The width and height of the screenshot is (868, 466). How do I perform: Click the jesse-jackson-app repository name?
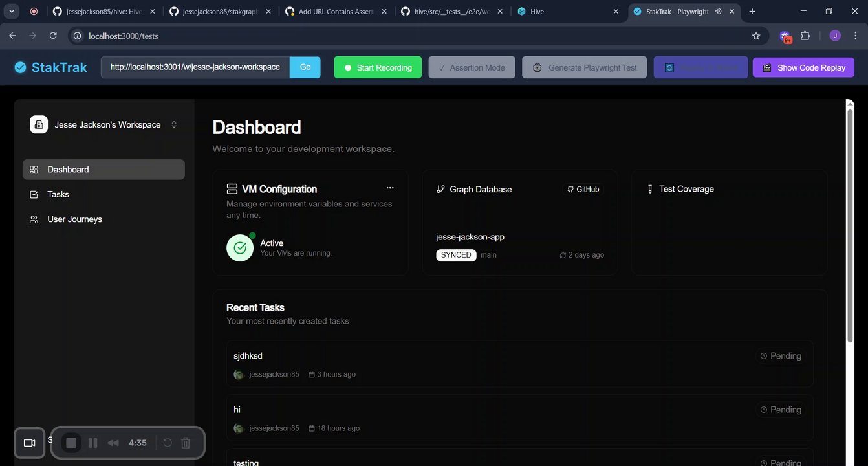(x=470, y=237)
